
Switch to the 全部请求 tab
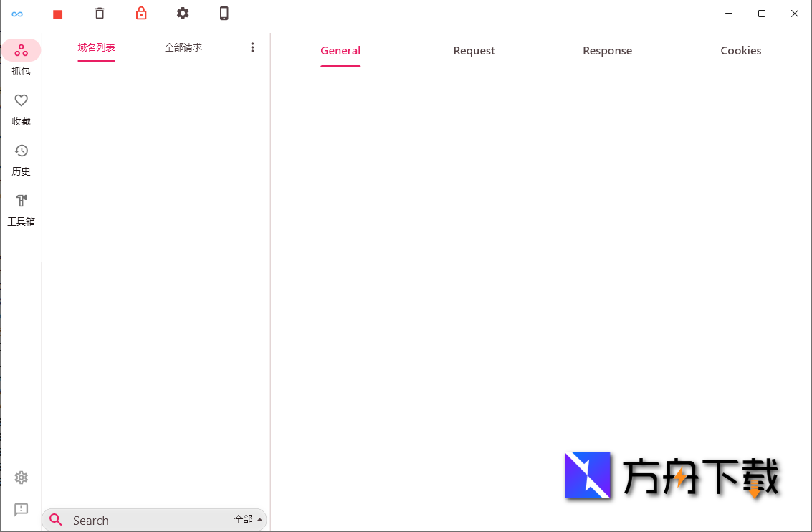(x=183, y=47)
